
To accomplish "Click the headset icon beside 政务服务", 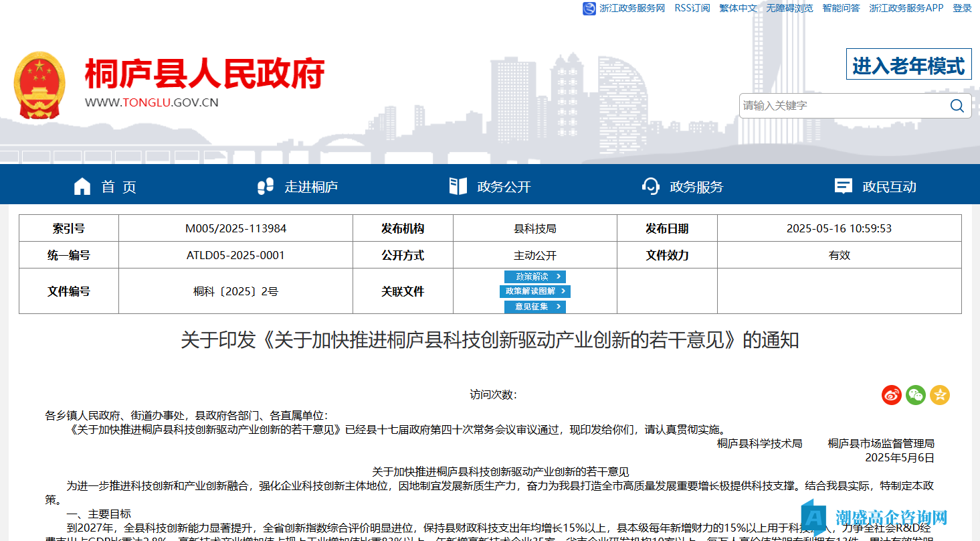I will click(x=650, y=186).
